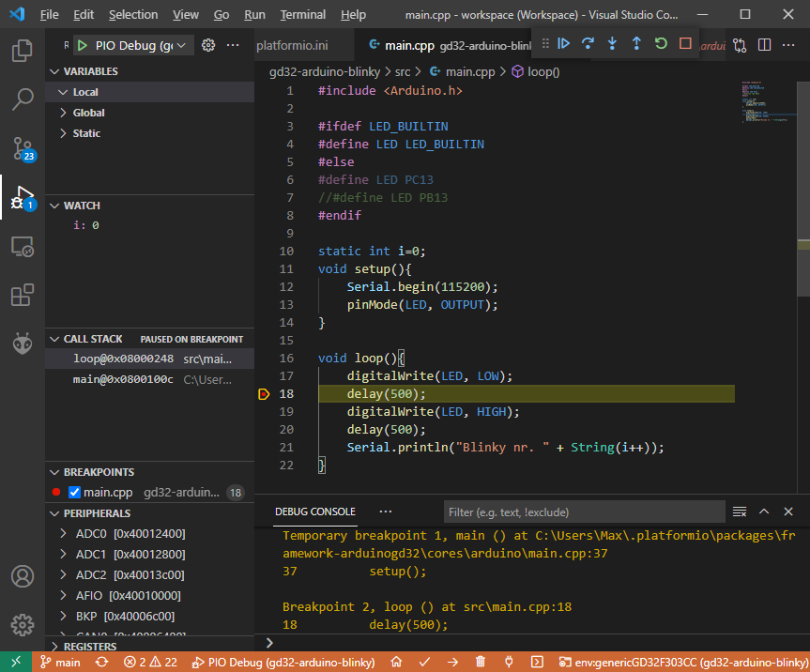
Task: Open the Extensions view
Action: [22, 295]
